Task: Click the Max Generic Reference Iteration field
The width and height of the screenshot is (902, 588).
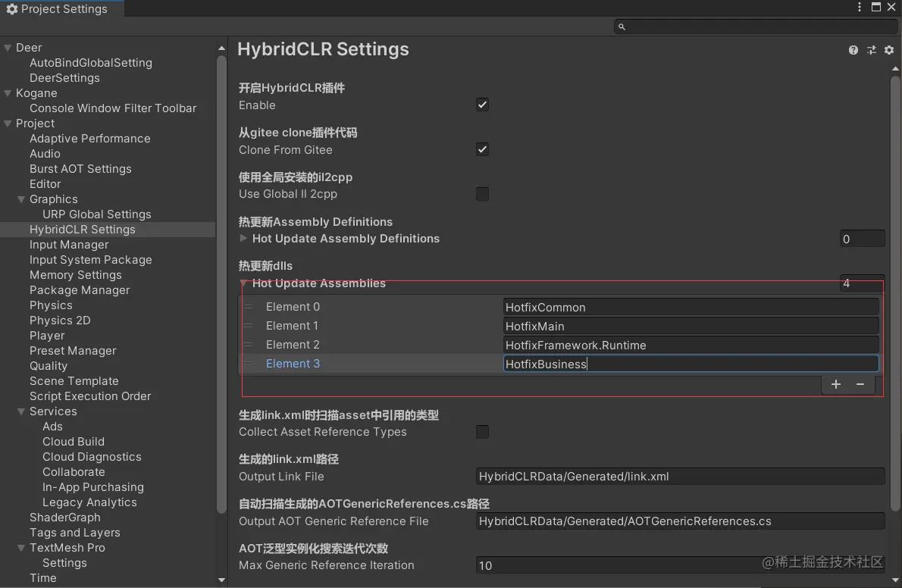Action: [680, 565]
